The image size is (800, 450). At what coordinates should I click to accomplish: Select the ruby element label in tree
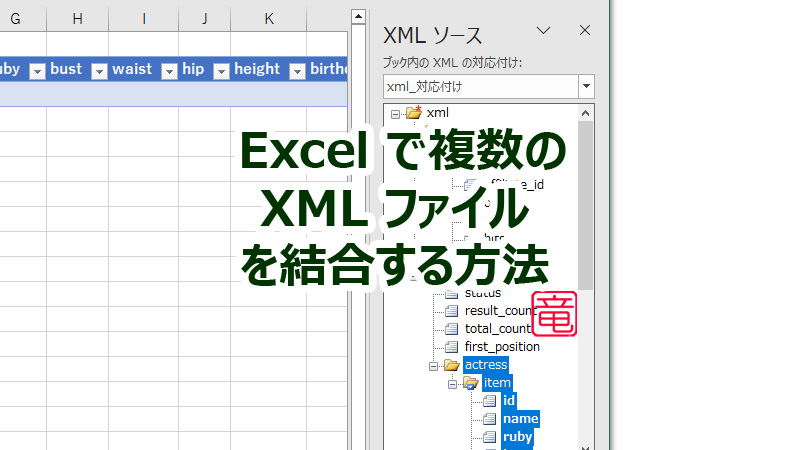point(517,437)
